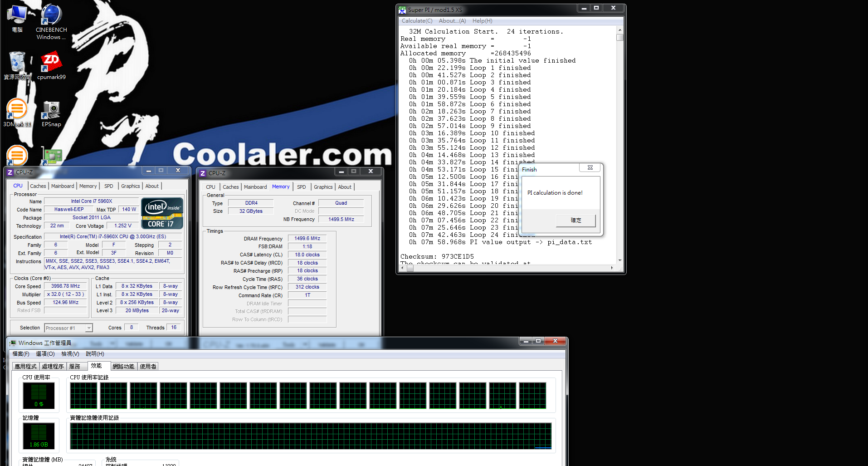This screenshot has height=466, width=868.
Task: Select Graphics tab in left CPU-Z window
Action: (x=131, y=186)
